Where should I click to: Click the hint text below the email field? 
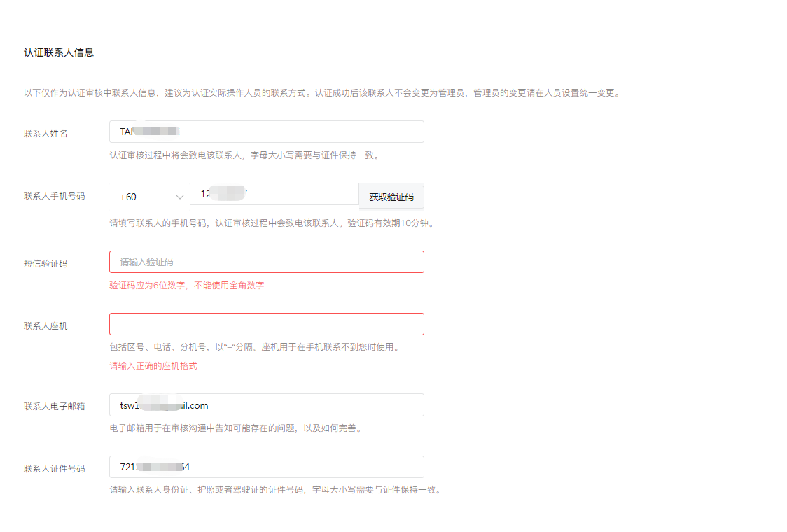(x=235, y=428)
